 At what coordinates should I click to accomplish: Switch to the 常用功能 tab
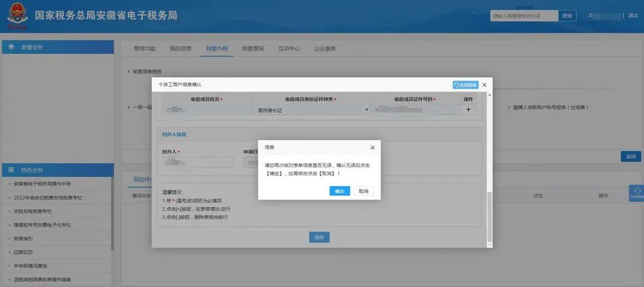tap(144, 48)
